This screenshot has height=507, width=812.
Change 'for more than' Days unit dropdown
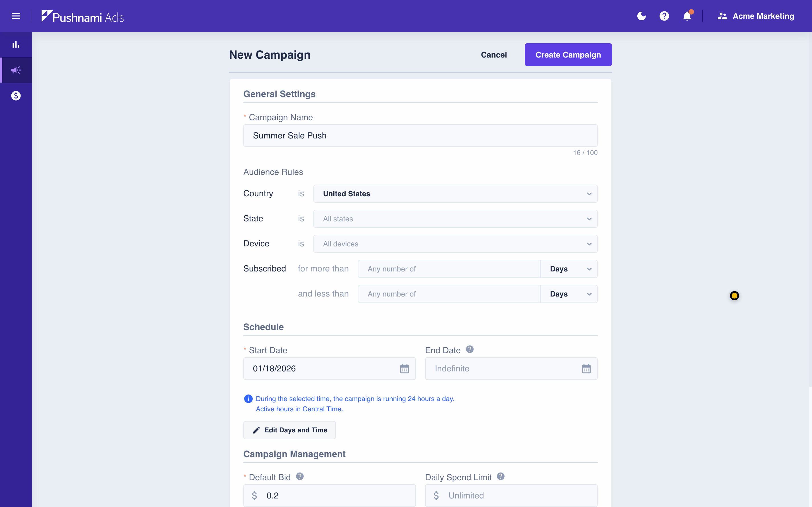pyautogui.click(x=569, y=269)
